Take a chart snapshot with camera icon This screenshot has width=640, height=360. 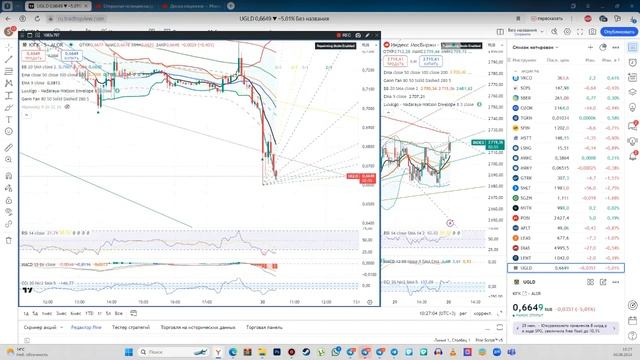pos(592,31)
